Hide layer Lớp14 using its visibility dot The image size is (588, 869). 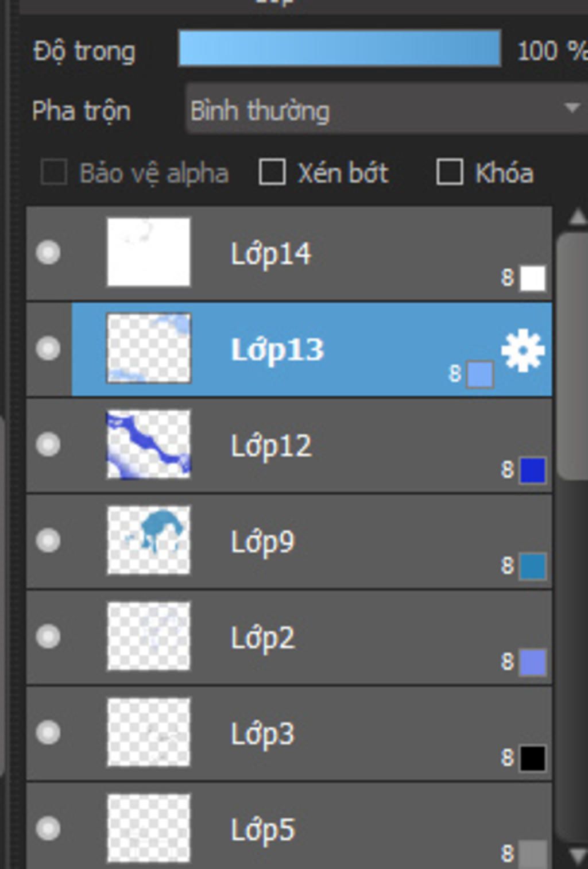click(x=48, y=253)
